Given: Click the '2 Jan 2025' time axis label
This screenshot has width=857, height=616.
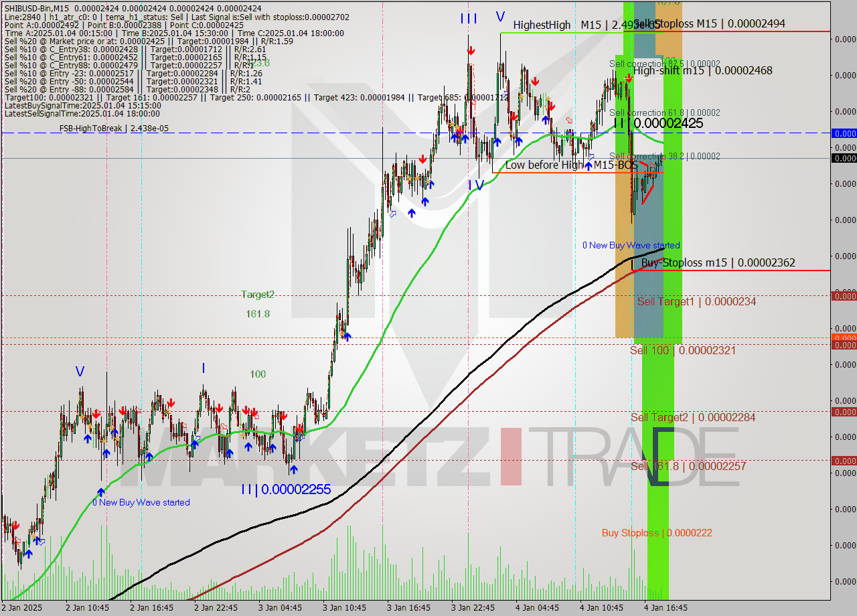Looking at the screenshot, I should click(22, 608).
